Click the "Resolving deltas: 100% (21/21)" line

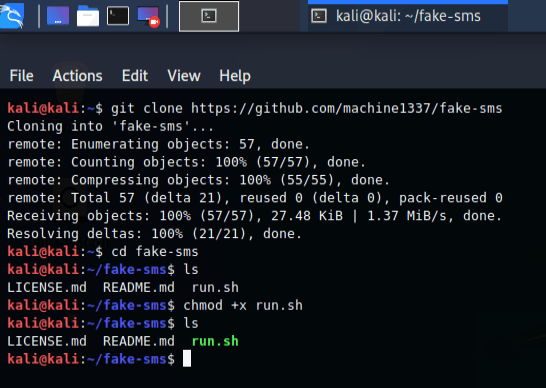[154, 234]
